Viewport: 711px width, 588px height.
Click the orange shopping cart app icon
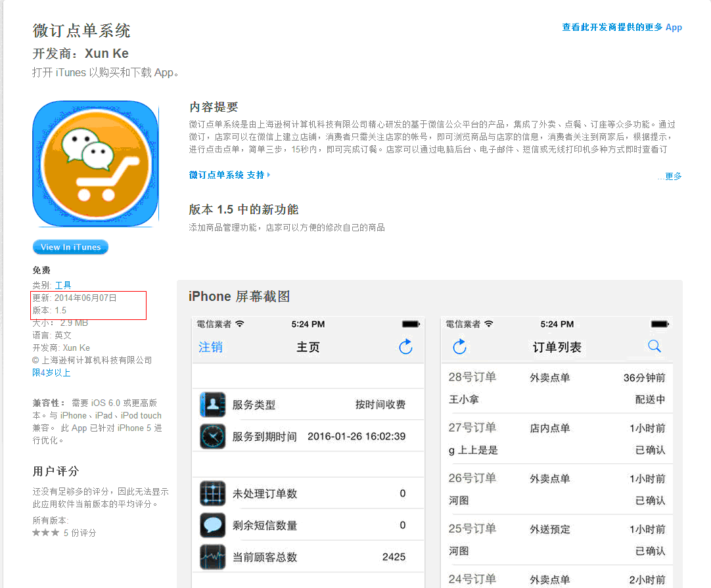point(95,164)
